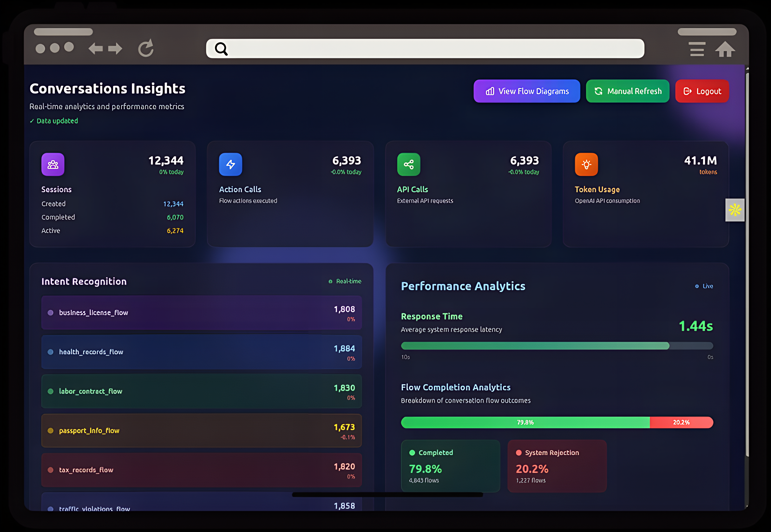The height and width of the screenshot is (532, 771).
Task: Click the Token Usage lightbulb icon
Action: [586, 164]
